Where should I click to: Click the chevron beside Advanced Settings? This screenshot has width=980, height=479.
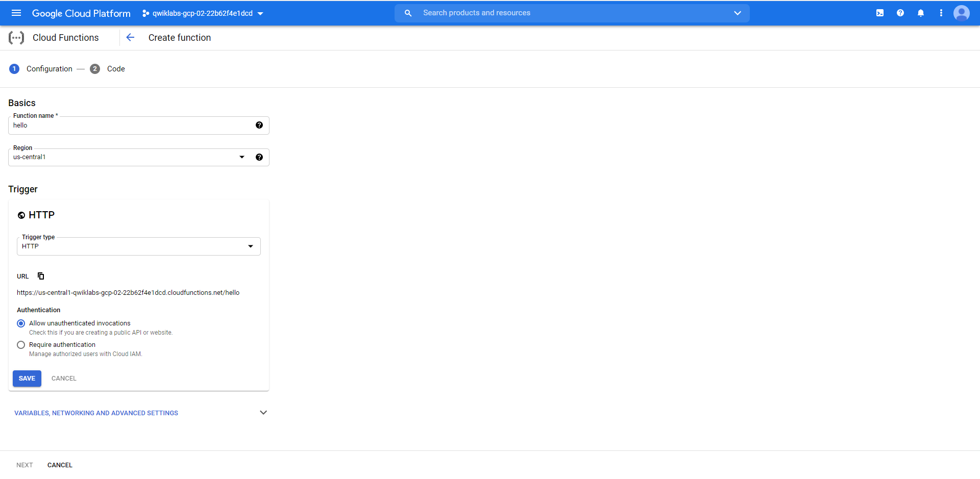(263, 412)
